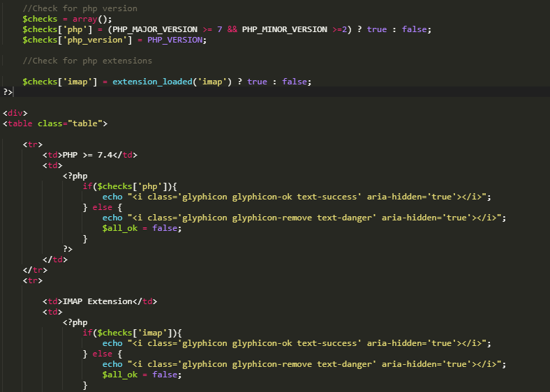Click the "else" keyword after the if($checks['imap']) block
Screen dimensions: 550x392
102,354
